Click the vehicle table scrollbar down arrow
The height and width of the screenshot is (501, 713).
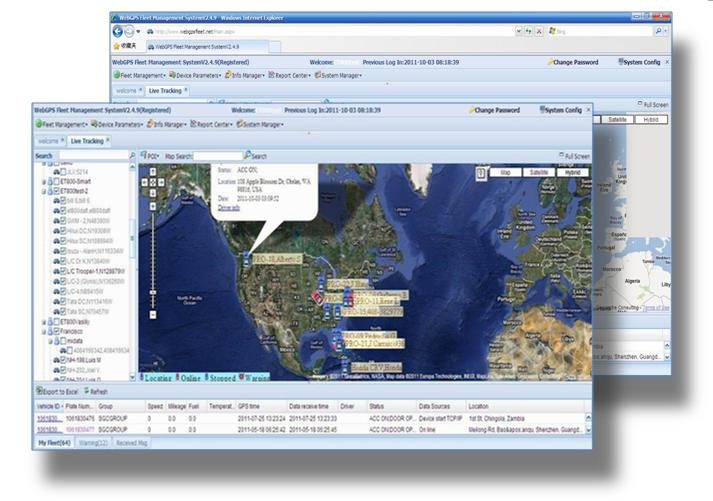(588, 430)
